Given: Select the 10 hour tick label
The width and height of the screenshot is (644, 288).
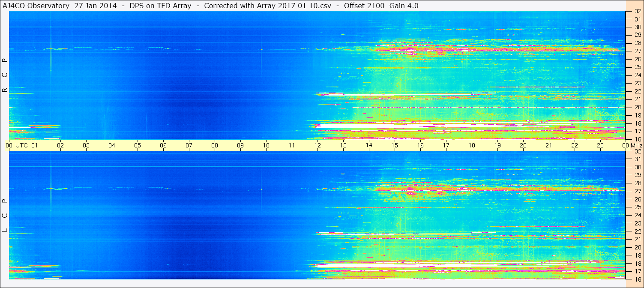Looking at the screenshot, I should click(266, 145).
